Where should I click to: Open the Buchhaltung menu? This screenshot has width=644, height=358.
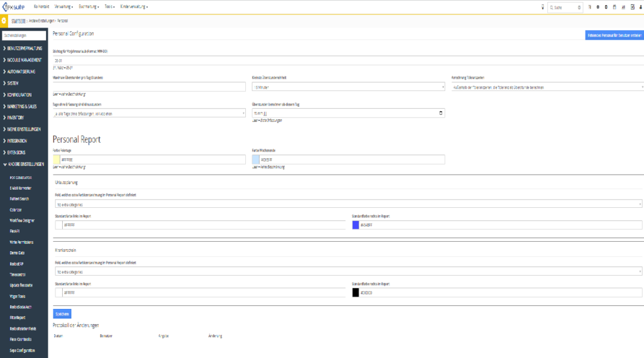89,7
